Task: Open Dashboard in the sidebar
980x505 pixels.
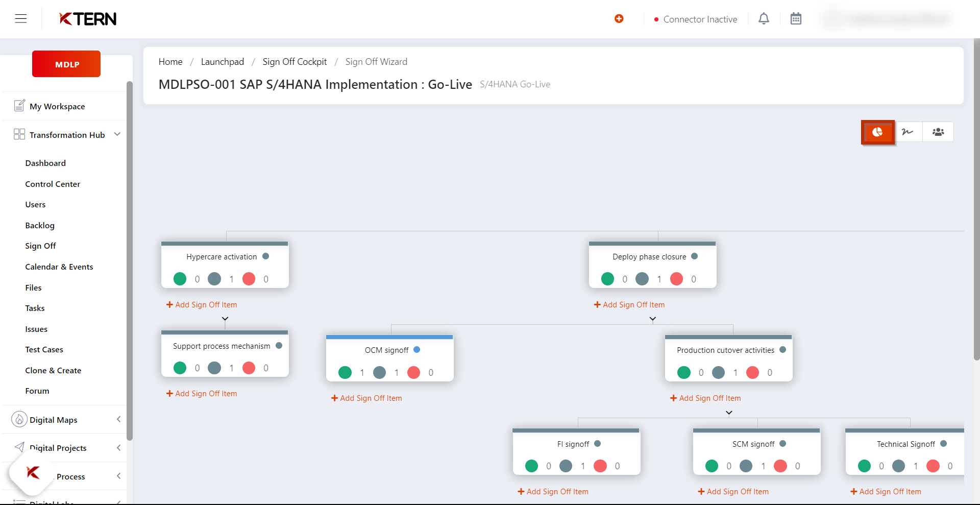Action: (45, 163)
